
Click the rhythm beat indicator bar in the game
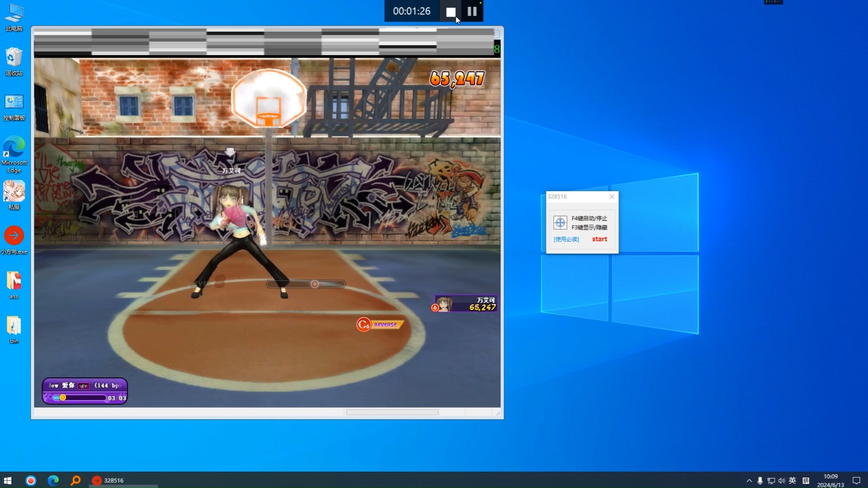pyautogui.click(x=306, y=284)
